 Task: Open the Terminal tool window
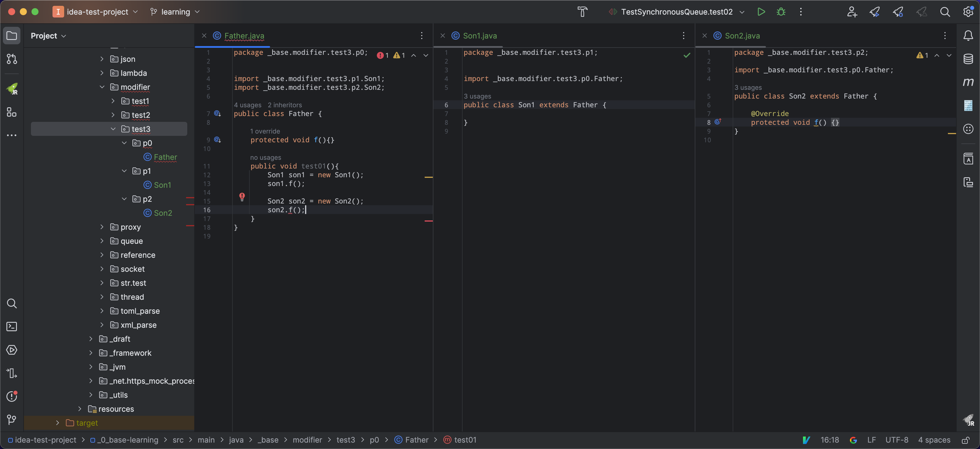click(x=12, y=327)
